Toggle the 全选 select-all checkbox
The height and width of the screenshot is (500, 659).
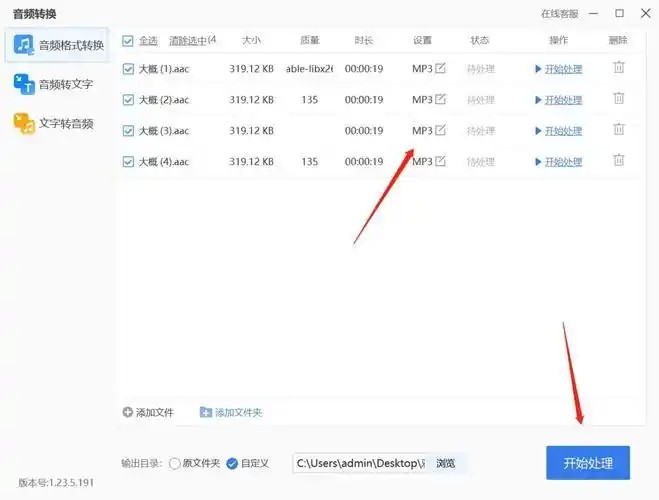tap(128, 41)
